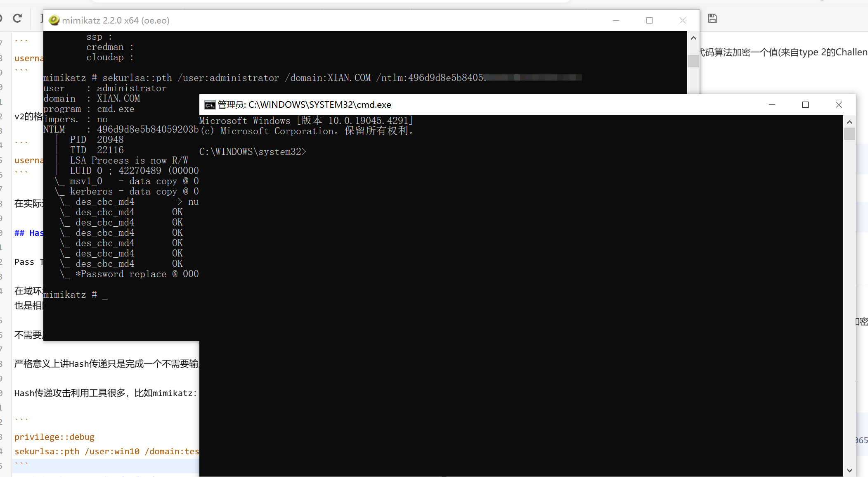This screenshot has height=477, width=868.
Task: Click the 'kerberos - data copy' line
Action: (127, 191)
